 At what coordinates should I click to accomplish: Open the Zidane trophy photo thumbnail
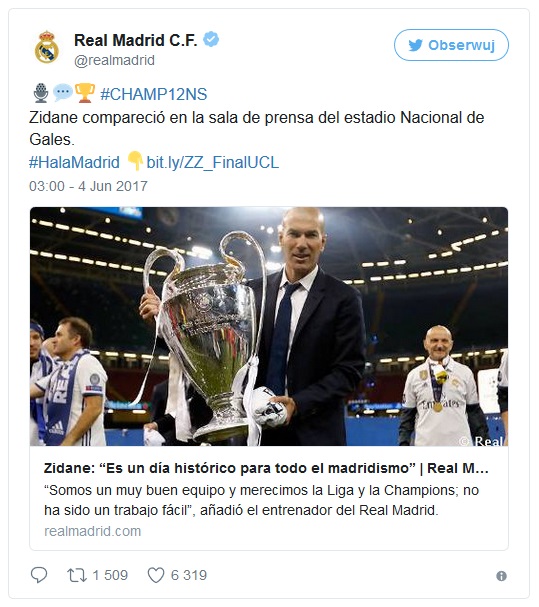[x=269, y=326]
